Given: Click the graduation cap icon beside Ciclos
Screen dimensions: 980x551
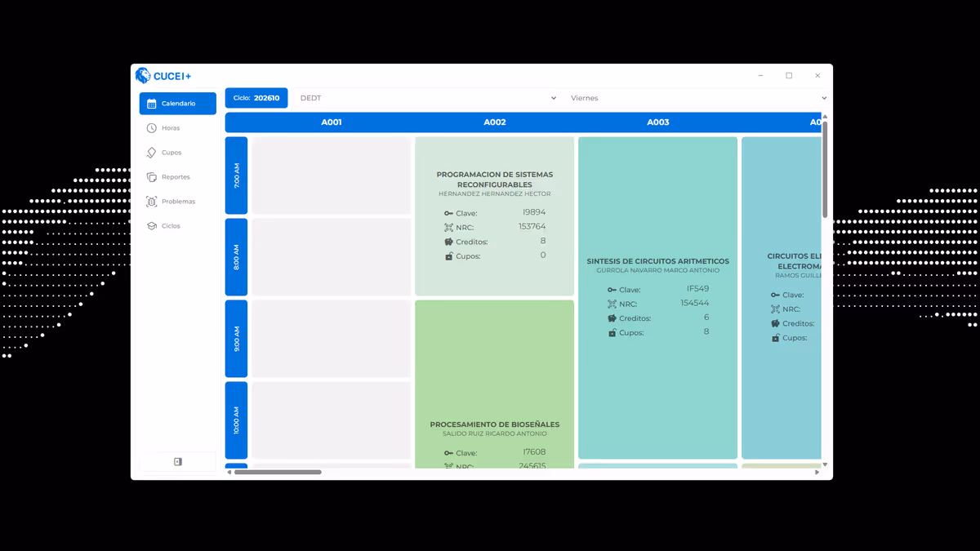Looking at the screenshot, I should click(x=151, y=226).
